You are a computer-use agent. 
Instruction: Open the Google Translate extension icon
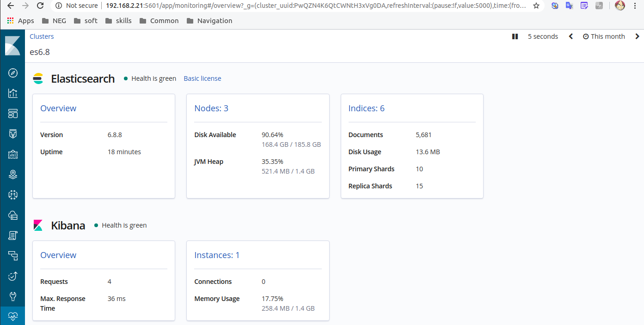tap(570, 6)
